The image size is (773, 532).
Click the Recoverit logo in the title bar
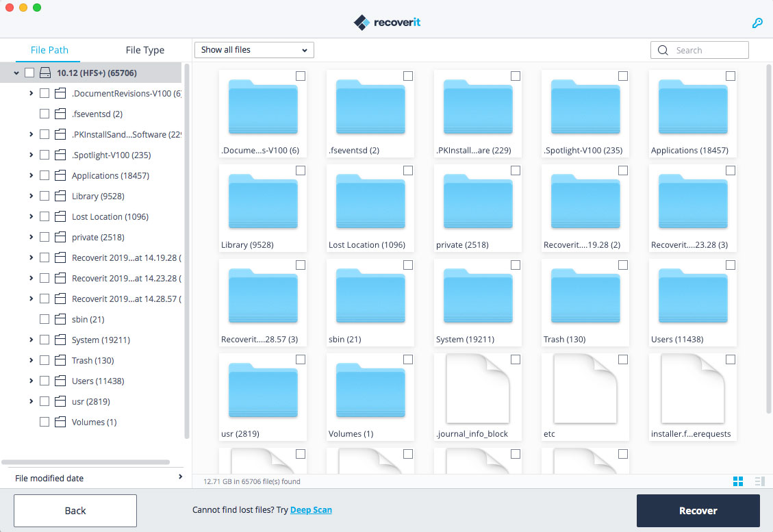tap(387, 21)
